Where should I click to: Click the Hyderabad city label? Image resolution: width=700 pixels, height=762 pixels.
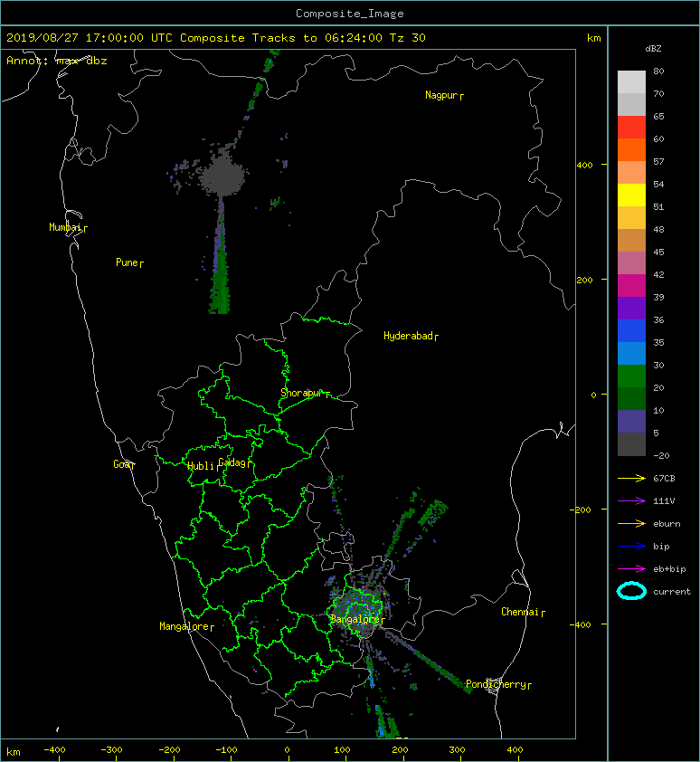point(408,336)
